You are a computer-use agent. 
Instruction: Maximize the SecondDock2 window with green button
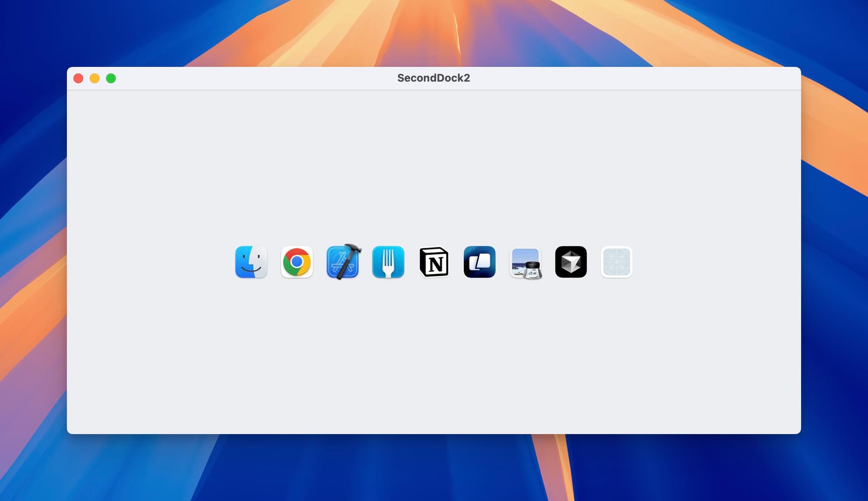point(111,78)
